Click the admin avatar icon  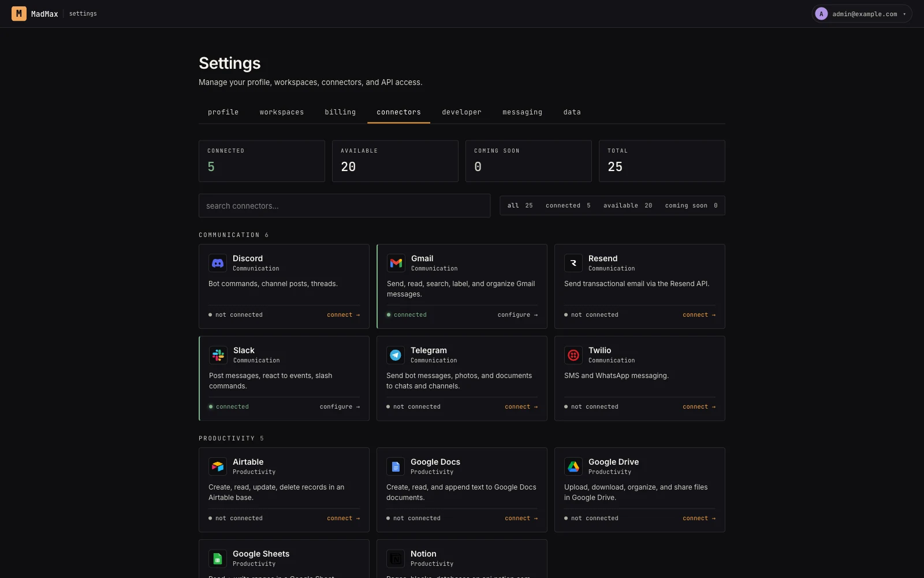[x=821, y=14]
